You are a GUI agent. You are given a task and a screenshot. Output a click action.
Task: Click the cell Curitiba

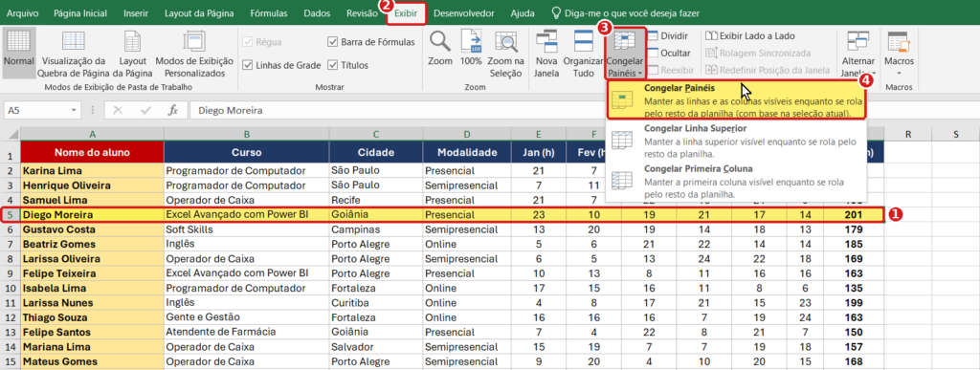375,302
